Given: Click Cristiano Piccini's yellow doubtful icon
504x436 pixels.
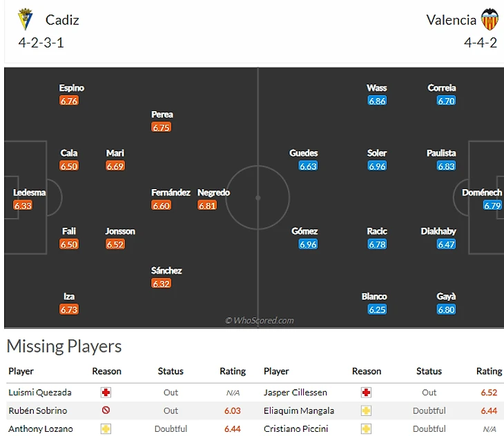Looking at the screenshot, I should pyautogui.click(x=366, y=428).
